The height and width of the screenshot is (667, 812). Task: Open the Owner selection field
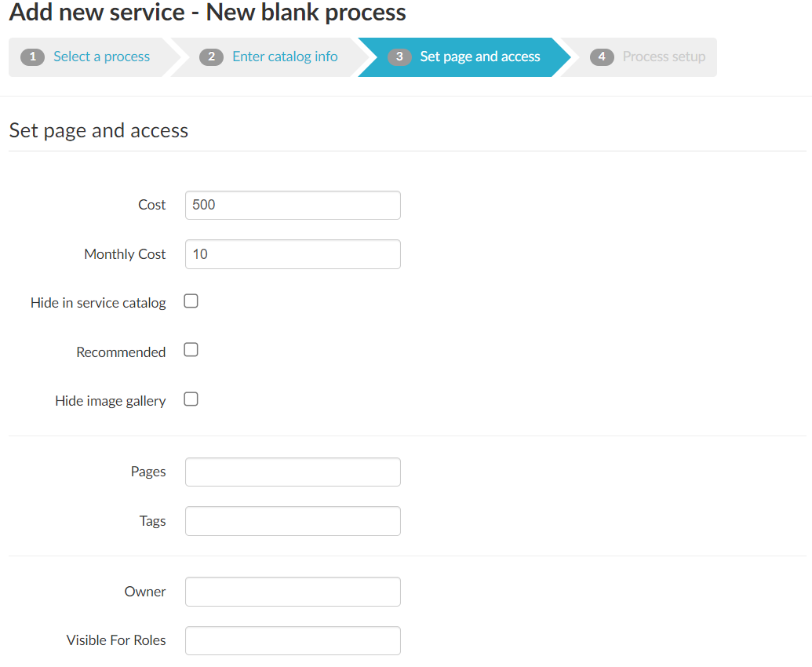[x=293, y=592]
